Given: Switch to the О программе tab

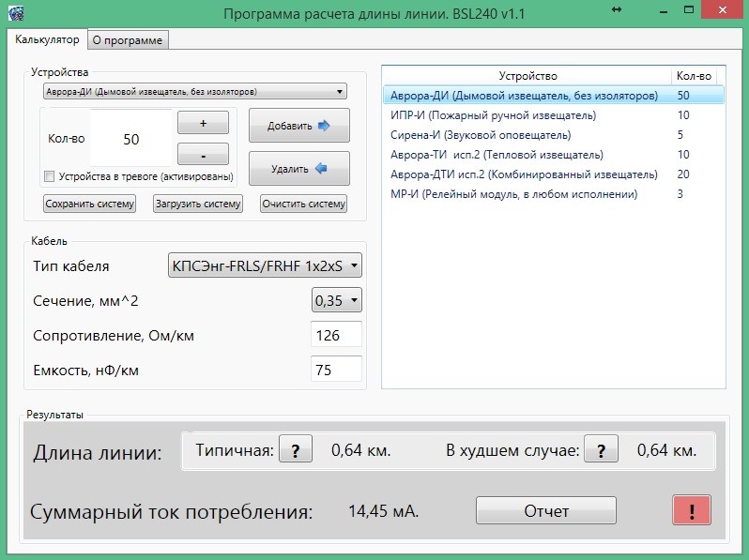Looking at the screenshot, I should coord(127,39).
